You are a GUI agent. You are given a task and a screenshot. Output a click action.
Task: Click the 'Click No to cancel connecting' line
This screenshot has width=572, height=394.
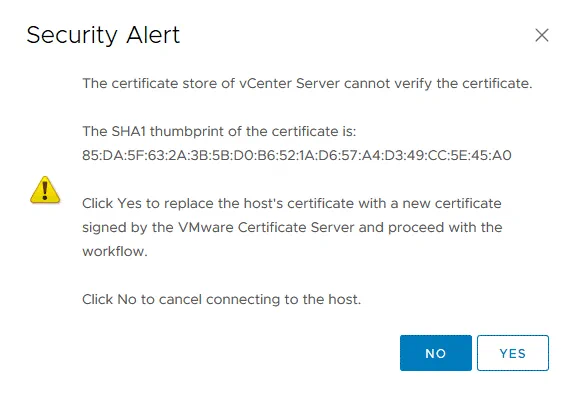(221, 300)
